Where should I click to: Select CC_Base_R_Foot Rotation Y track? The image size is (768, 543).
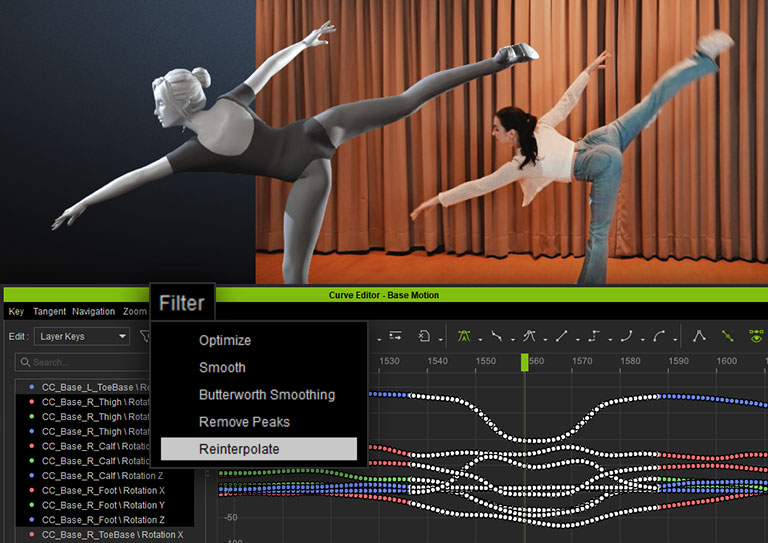tap(104, 505)
